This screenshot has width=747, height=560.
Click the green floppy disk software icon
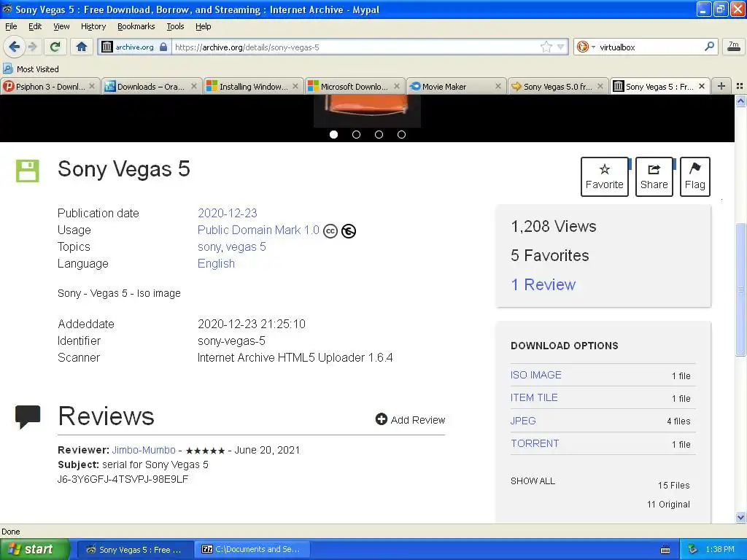coord(27,171)
